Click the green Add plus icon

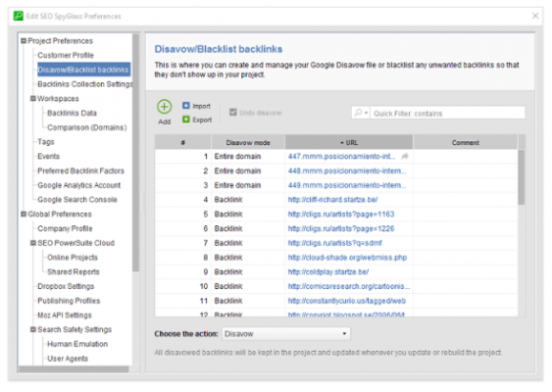(x=164, y=107)
